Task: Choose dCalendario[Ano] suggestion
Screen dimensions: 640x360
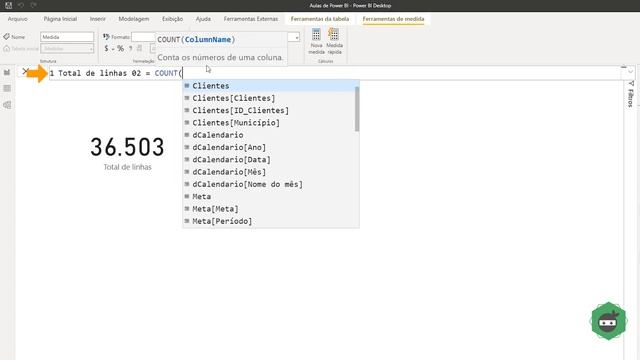Action: pyautogui.click(x=269, y=147)
